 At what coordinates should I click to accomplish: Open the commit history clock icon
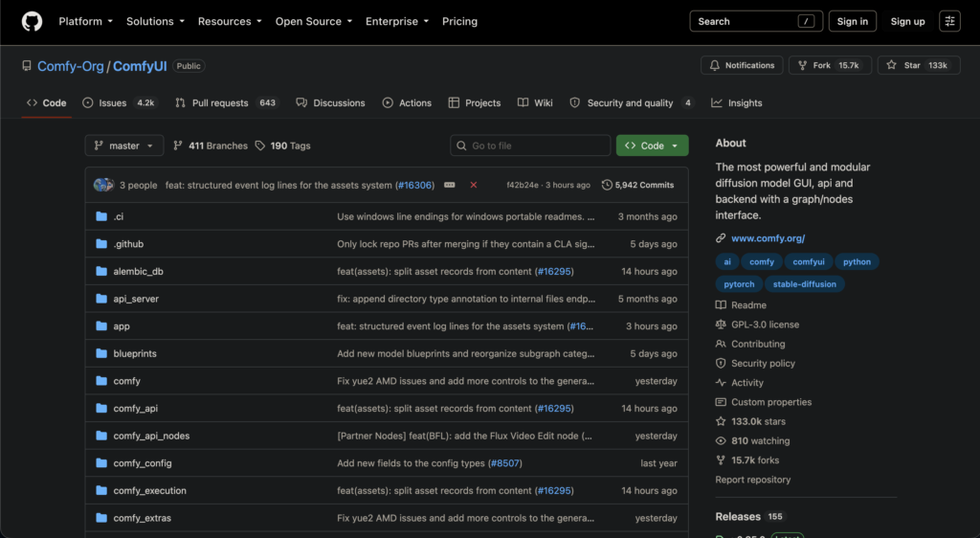pyautogui.click(x=606, y=185)
